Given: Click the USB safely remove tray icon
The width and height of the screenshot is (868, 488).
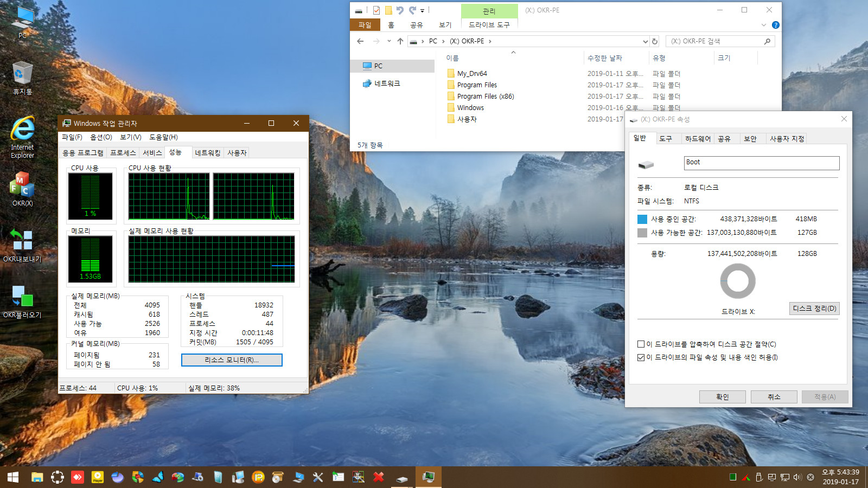Looking at the screenshot, I should [x=759, y=477].
